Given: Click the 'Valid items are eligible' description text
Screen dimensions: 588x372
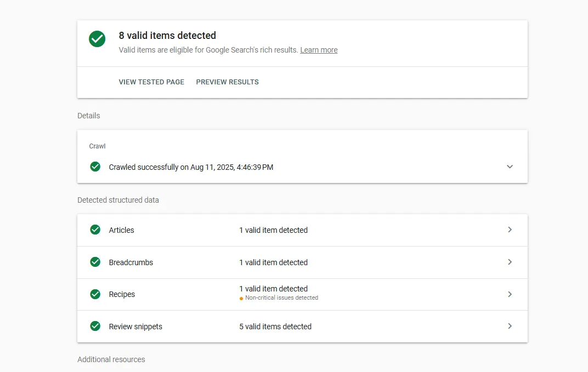Looking at the screenshot, I should tap(208, 50).
